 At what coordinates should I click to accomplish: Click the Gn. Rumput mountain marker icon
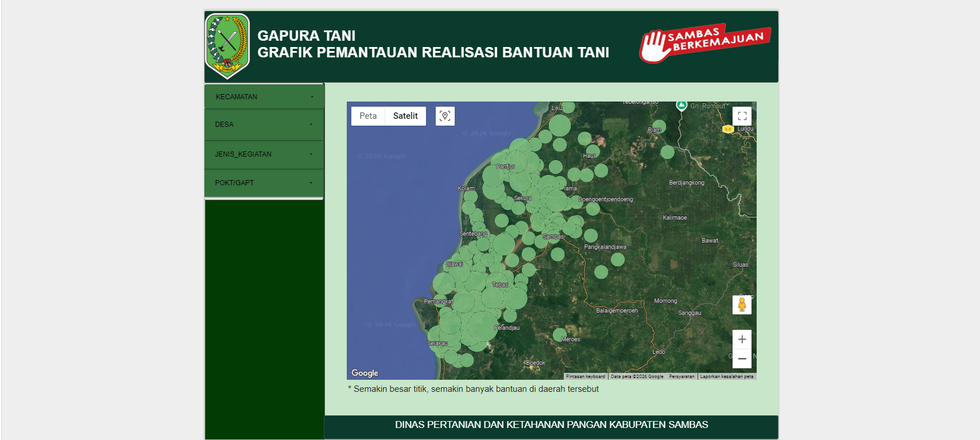click(x=681, y=105)
